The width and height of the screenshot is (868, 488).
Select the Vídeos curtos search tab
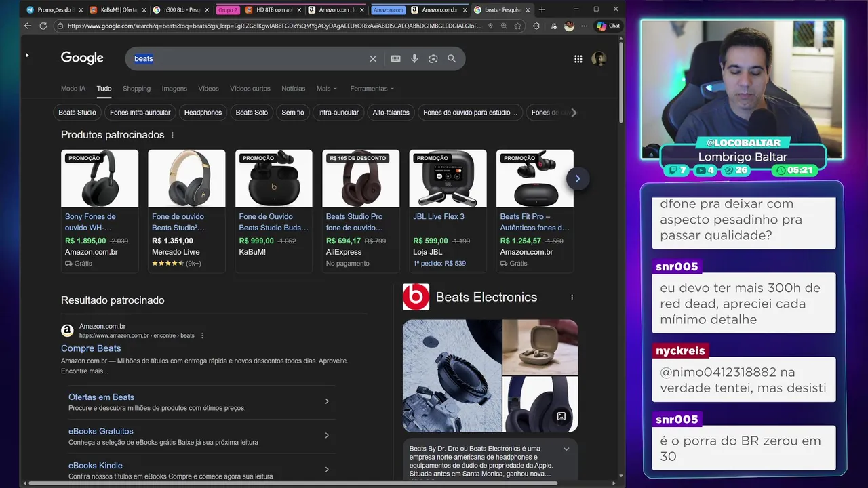(250, 89)
